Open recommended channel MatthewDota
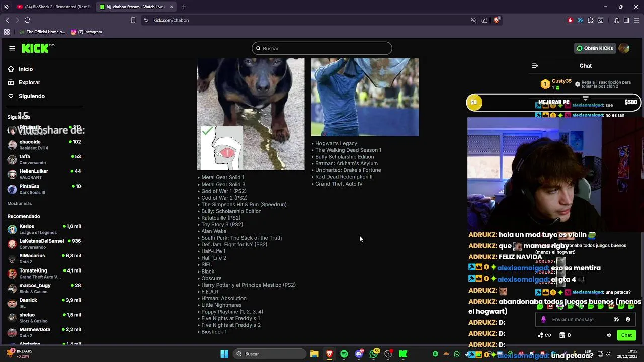The height and width of the screenshot is (362, 644). 44,332
